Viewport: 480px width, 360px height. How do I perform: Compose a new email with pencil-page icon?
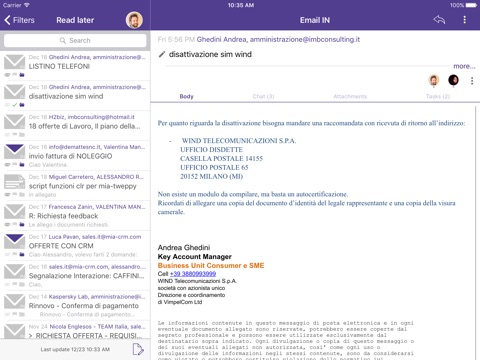(138, 349)
